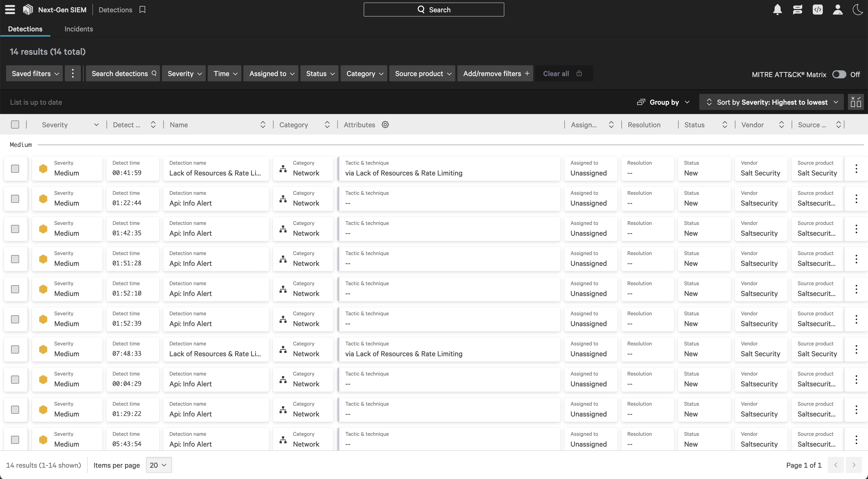Expand the Add/remove filters dropdown
The image size is (868, 479).
496,73
